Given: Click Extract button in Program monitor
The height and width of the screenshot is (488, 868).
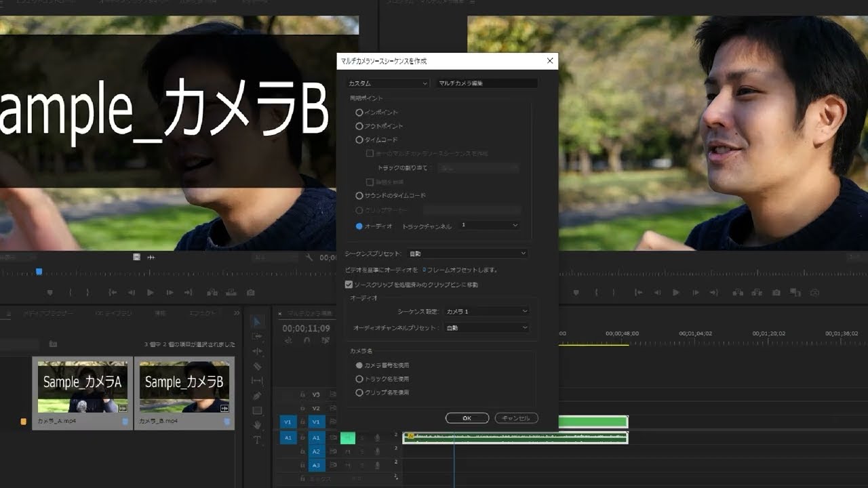Looking at the screenshot, I should (x=757, y=293).
